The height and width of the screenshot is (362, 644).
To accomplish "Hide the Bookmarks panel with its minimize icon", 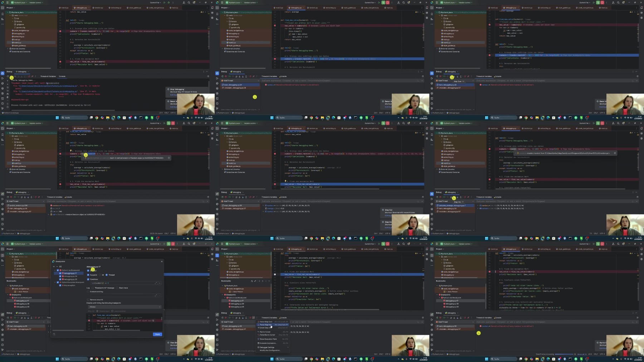I will click(269, 281).
